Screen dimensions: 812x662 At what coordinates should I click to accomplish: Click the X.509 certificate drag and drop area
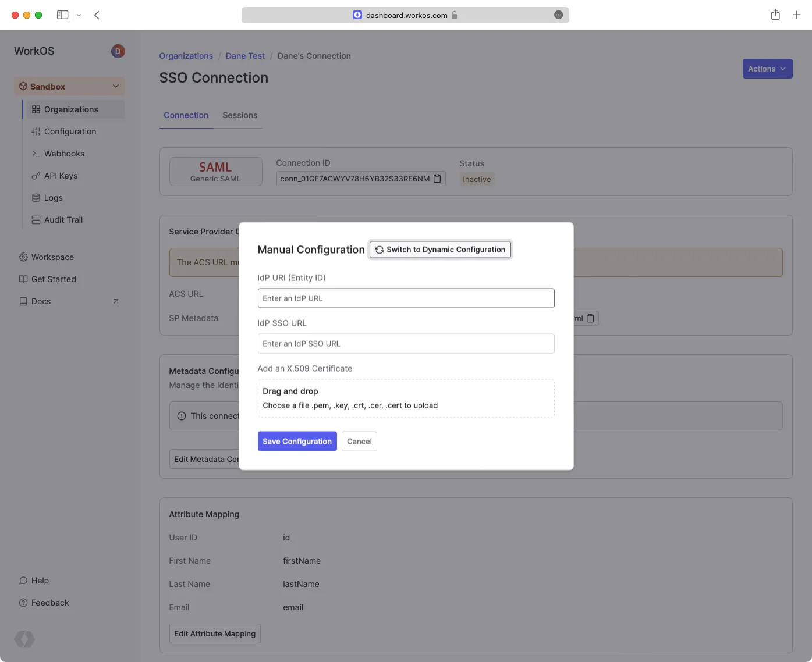(x=406, y=398)
